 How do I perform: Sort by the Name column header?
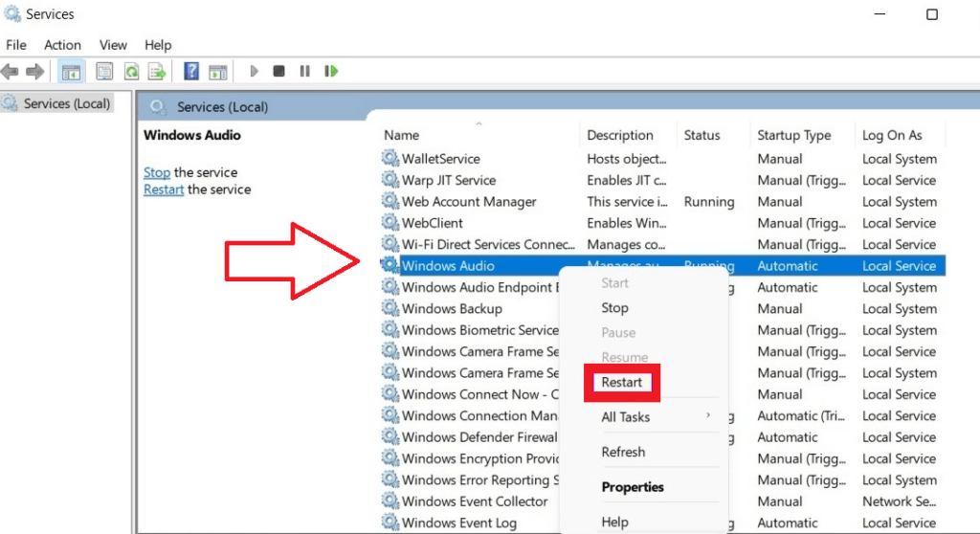[401, 135]
